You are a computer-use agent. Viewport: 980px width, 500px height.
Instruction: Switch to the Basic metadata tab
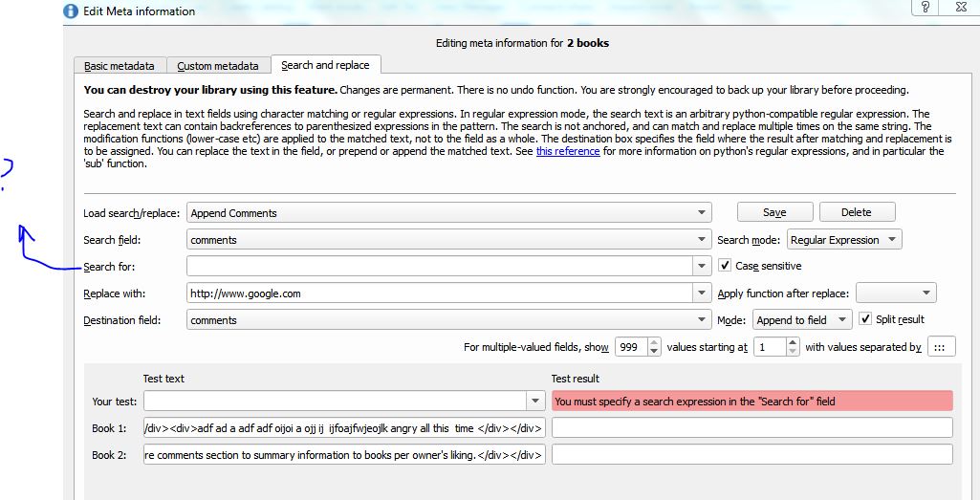pyautogui.click(x=120, y=66)
